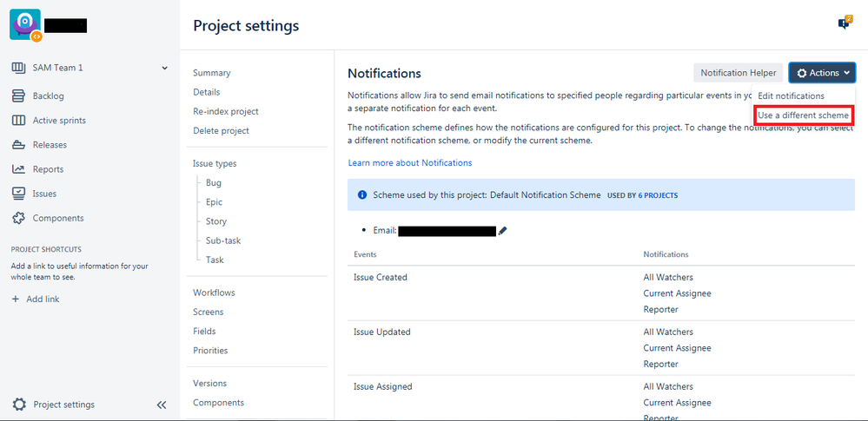
Task: Click the Active sprints board icon
Action: pyautogui.click(x=18, y=121)
